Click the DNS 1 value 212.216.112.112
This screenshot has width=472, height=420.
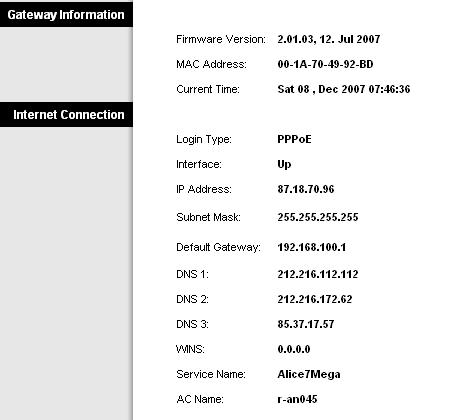[x=318, y=274]
